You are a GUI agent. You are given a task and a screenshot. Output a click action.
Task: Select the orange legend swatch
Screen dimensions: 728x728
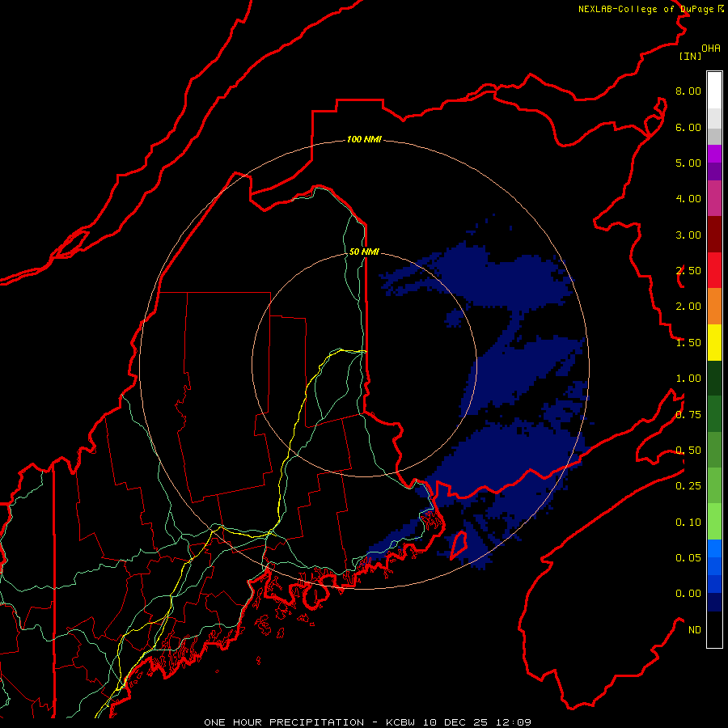pyautogui.click(x=714, y=307)
